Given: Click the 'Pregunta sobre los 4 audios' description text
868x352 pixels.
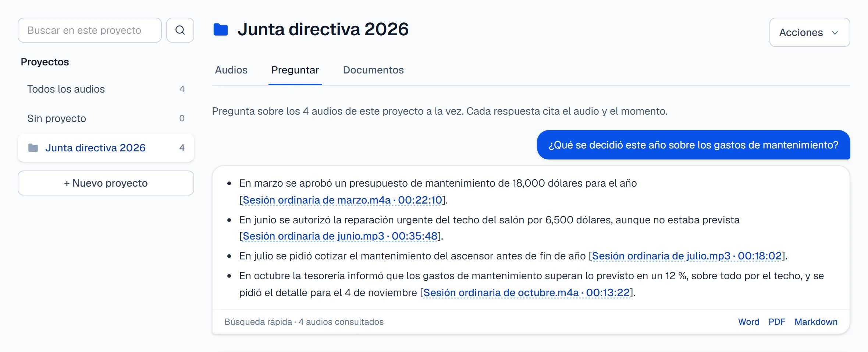Looking at the screenshot, I should coord(440,111).
